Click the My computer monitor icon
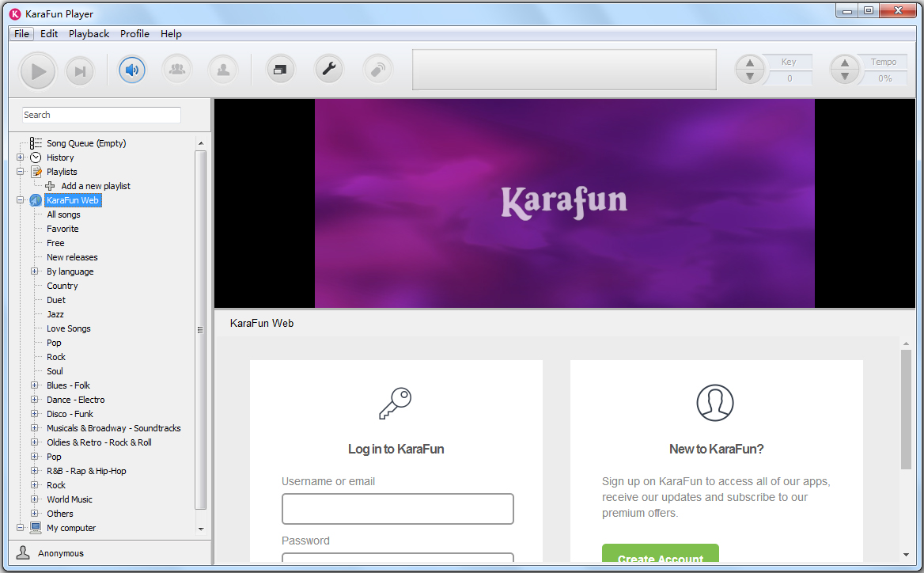The height and width of the screenshot is (573, 924). click(x=36, y=528)
